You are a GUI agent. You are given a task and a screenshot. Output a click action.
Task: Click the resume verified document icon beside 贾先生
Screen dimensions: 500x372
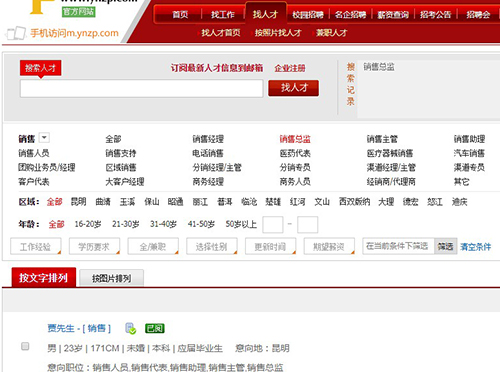(130, 328)
